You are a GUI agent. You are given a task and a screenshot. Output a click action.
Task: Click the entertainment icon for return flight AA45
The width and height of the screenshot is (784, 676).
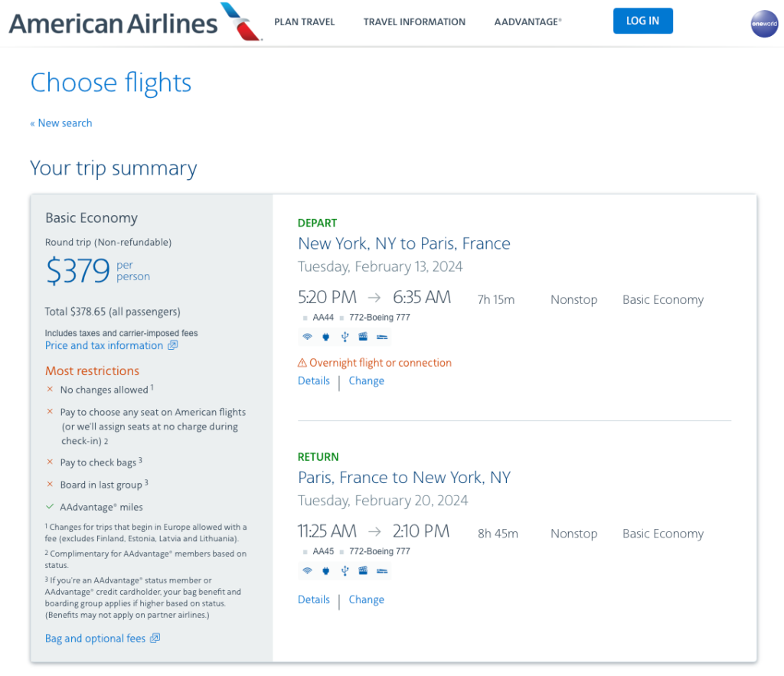click(x=363, y=570)
